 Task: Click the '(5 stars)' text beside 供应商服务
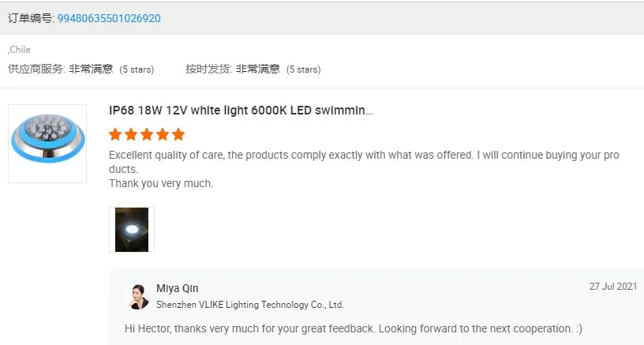(137, 69)
